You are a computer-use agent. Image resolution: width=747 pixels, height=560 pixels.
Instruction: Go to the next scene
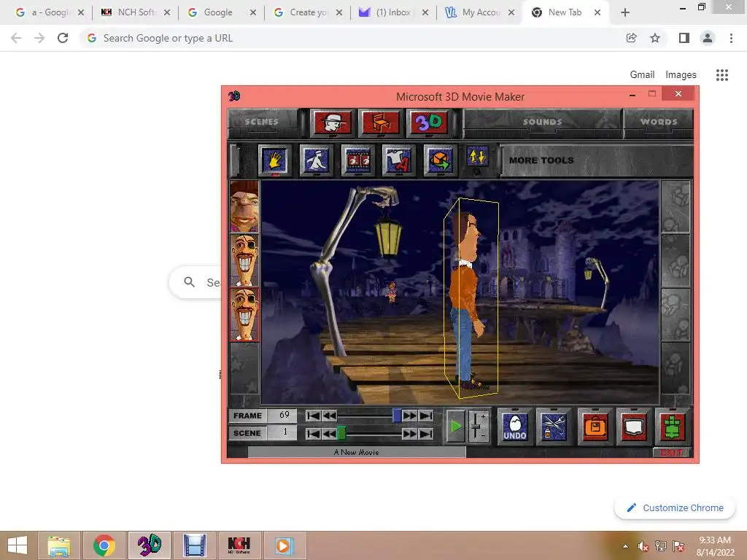(x=410, y=433)
